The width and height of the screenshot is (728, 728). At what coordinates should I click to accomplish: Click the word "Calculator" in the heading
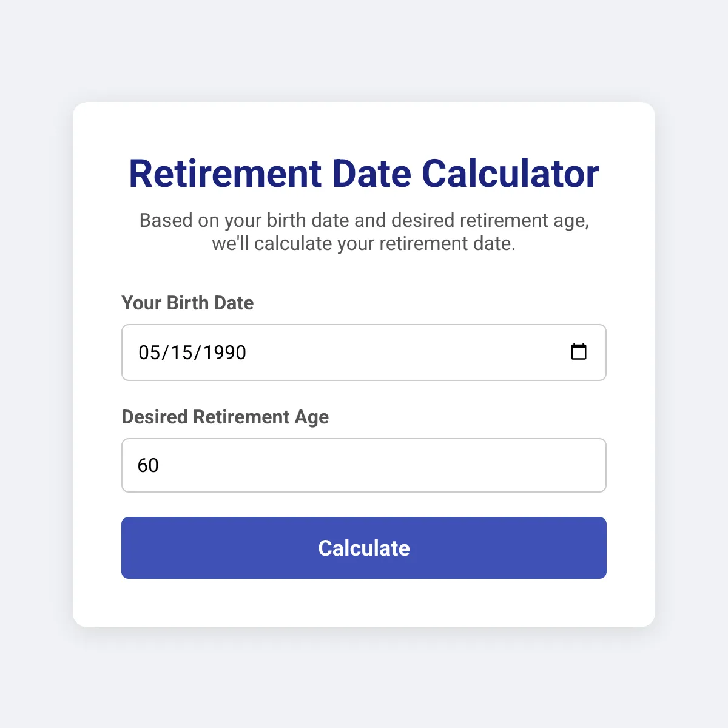click(510, 174)
